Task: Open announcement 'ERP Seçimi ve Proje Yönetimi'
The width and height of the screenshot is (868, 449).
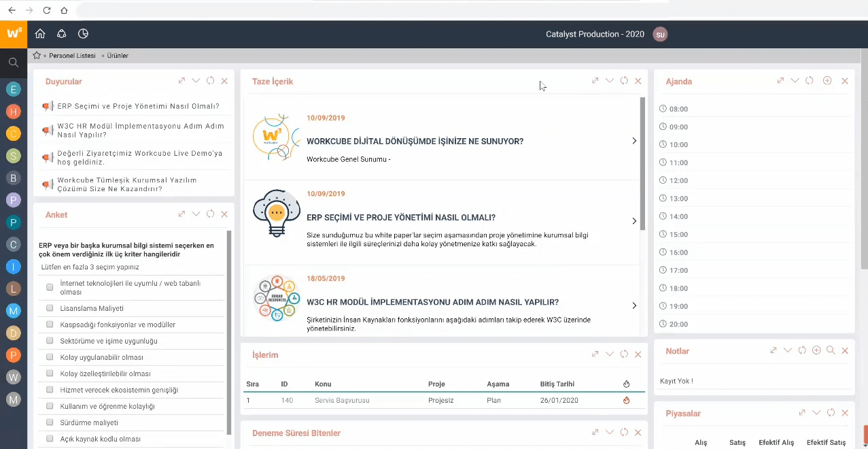Action: (138, 106)
